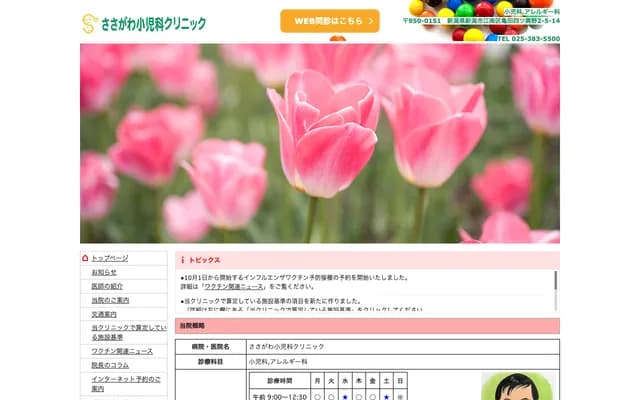The width and height of the screenshot is (640, 400).
Task: Click the トピックス heading marker icon
Action: point(183,260)
